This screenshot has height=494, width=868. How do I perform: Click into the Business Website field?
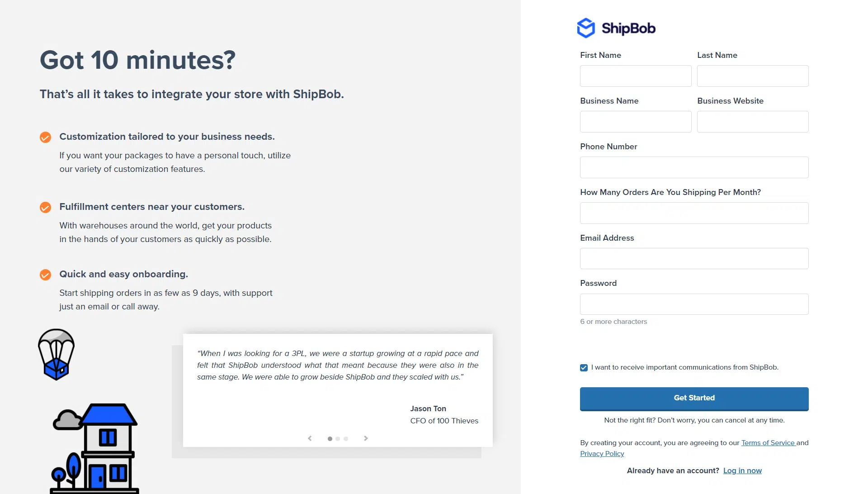[x=753, y=122]
